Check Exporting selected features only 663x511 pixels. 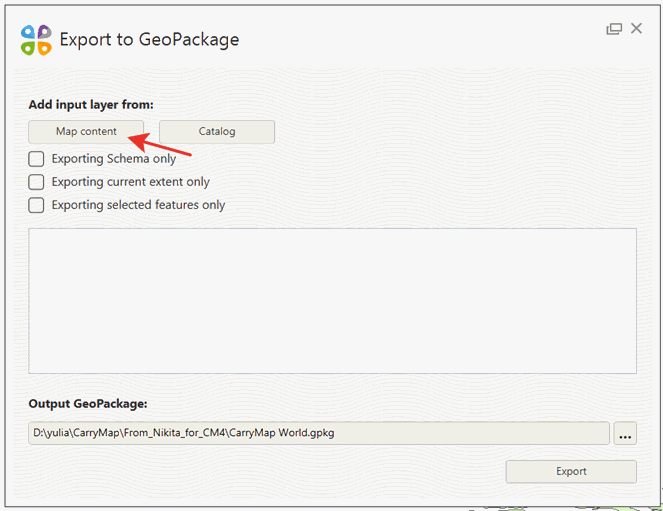coord(36,205)
